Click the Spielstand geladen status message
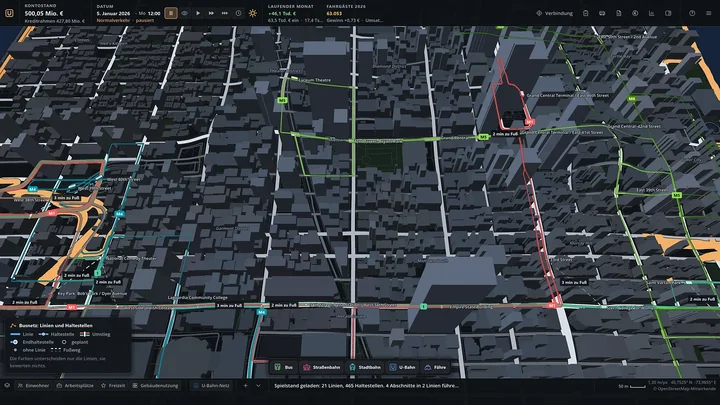This screenshot has width=720, height=405. [366, 386]
